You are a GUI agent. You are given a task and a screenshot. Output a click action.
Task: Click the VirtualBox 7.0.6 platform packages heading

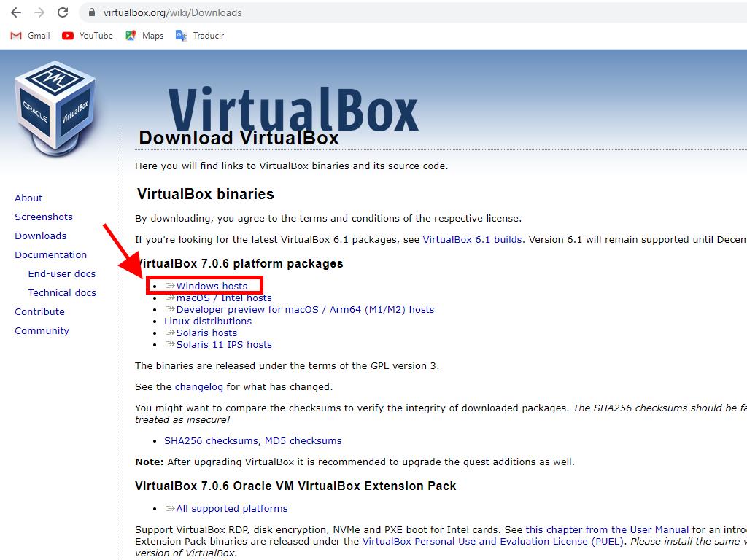coord(239,263)
